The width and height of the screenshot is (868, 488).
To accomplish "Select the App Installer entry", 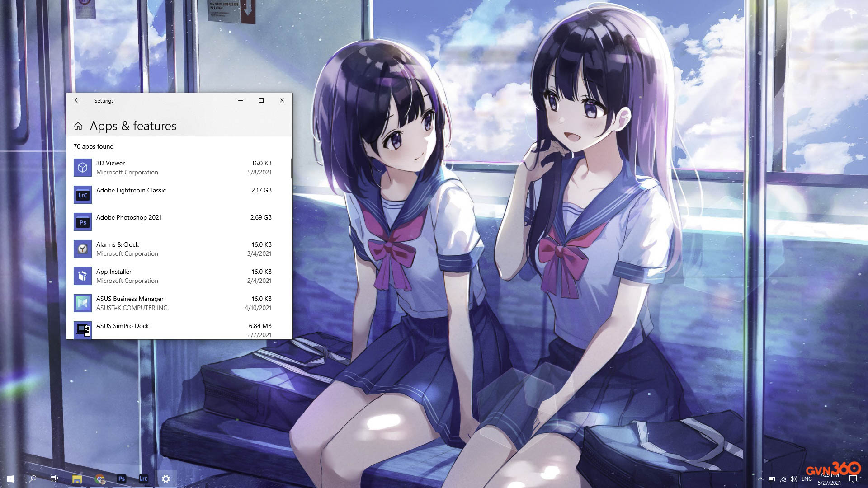I will pos(179,276).
